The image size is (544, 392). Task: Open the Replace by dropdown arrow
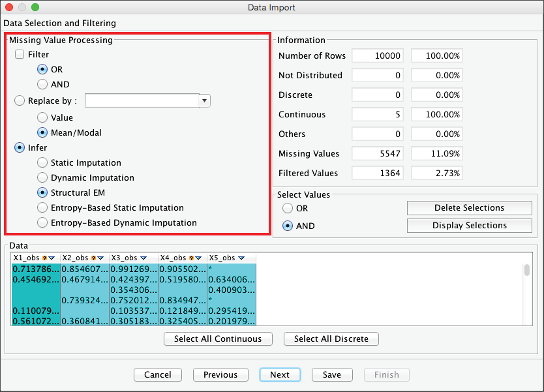tap(205, 101)
